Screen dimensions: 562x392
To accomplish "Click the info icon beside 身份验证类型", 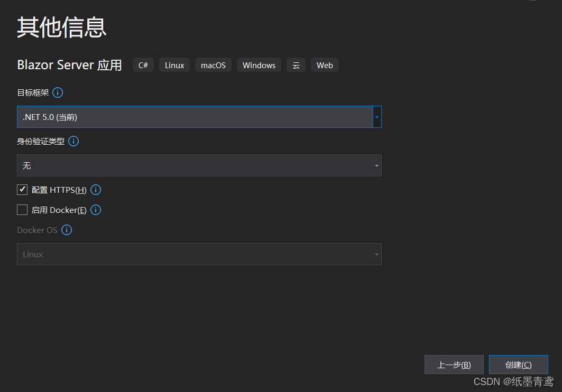I will pyautogui.click(x=73, y=142).
